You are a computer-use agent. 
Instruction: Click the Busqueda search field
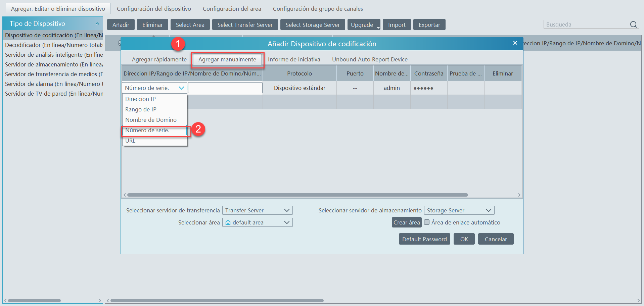[586, 24]
